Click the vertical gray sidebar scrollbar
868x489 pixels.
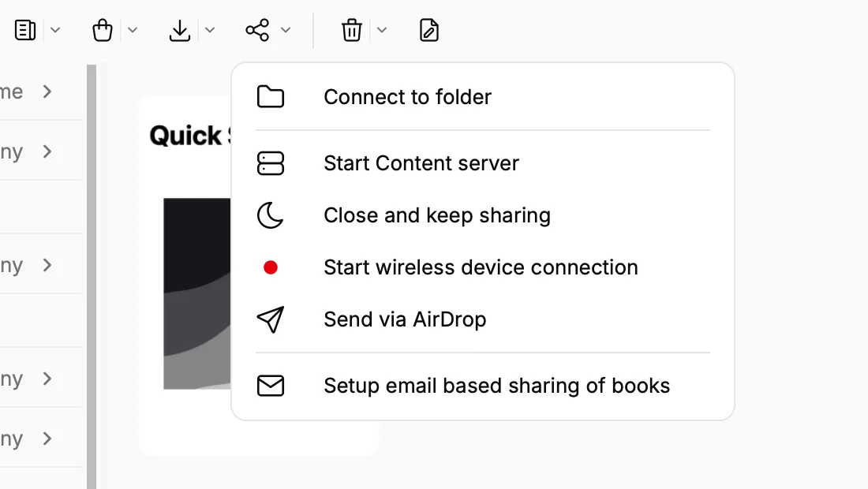point(92,277)
